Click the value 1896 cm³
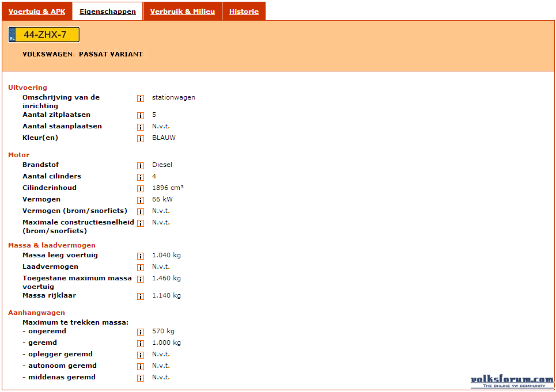This screenshot has width=556, height=392. (x=168, y=188)
